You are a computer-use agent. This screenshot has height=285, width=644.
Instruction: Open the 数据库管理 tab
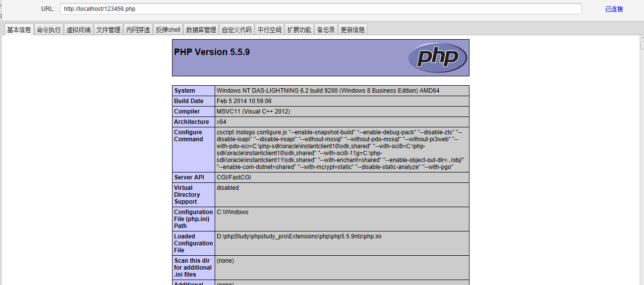[x=201, y=30]
